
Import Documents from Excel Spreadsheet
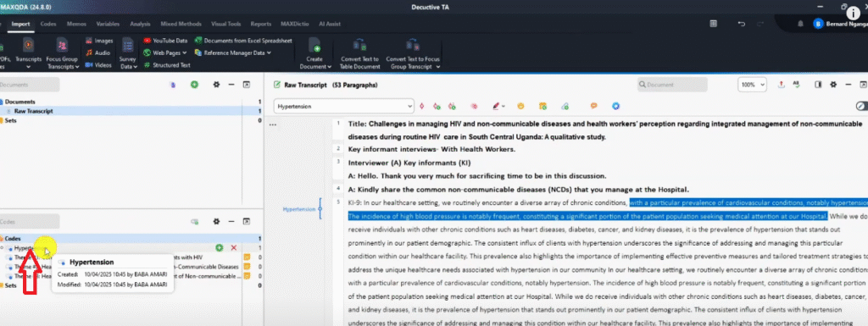coord(243,41)
